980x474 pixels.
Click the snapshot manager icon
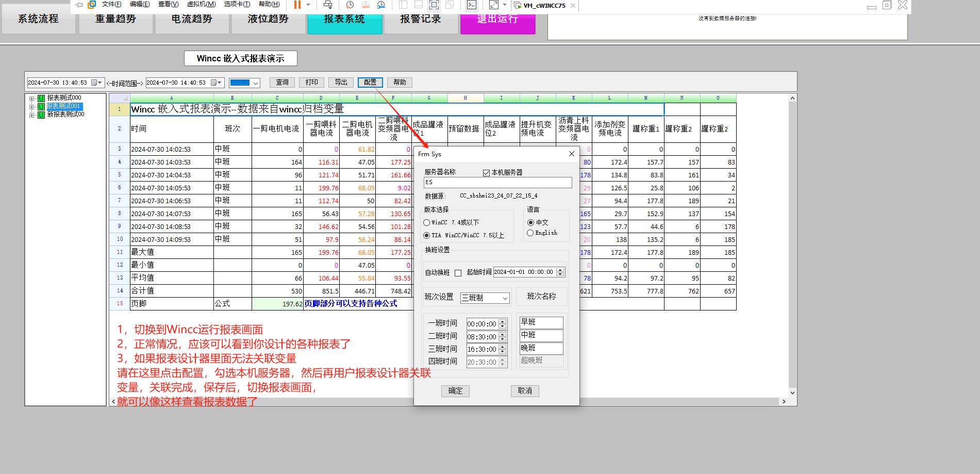tap(381, 5)
